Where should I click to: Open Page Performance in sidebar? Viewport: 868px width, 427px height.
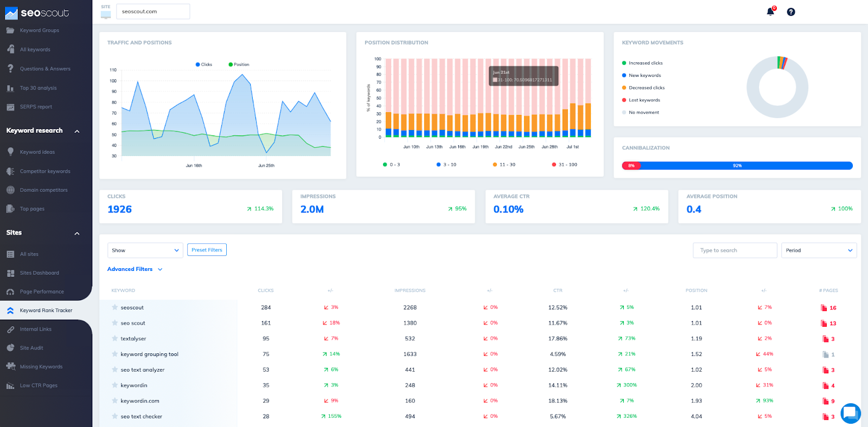[42, 292]
